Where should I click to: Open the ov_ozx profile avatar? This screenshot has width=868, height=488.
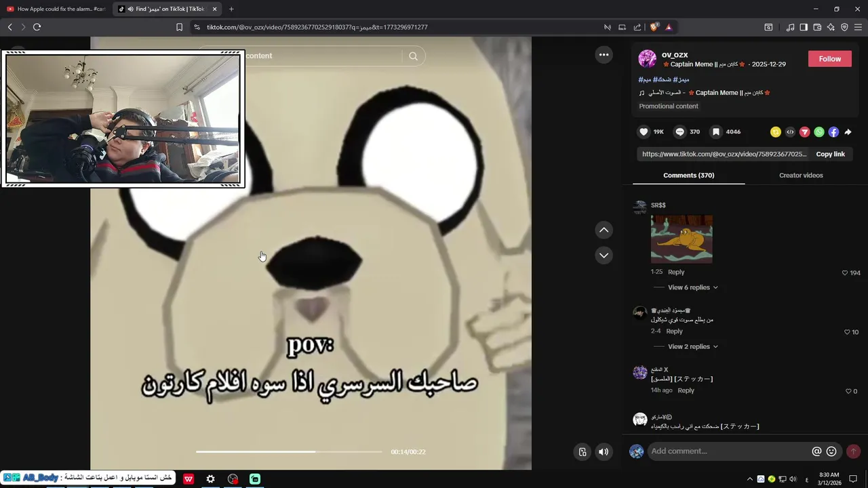tap(647, 59)
